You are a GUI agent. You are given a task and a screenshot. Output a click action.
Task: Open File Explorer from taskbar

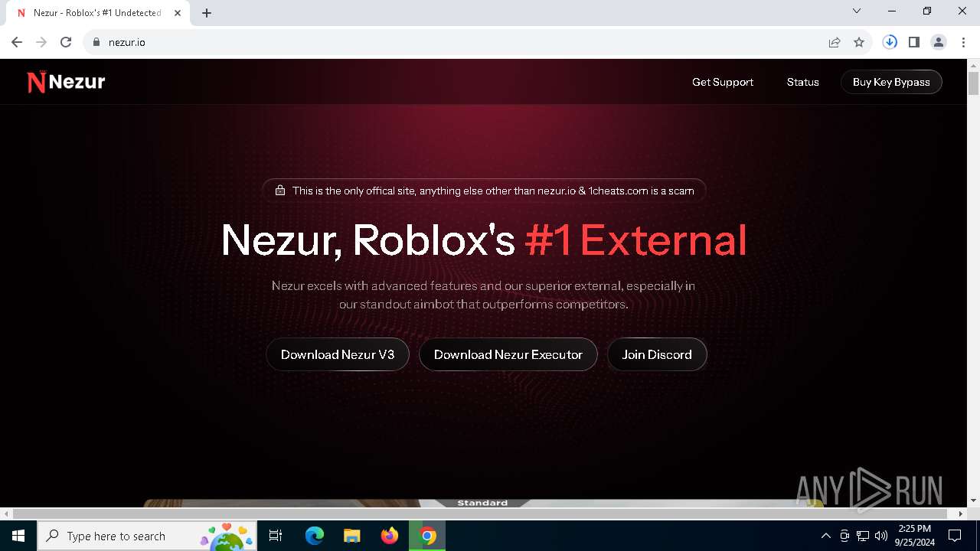352,536
